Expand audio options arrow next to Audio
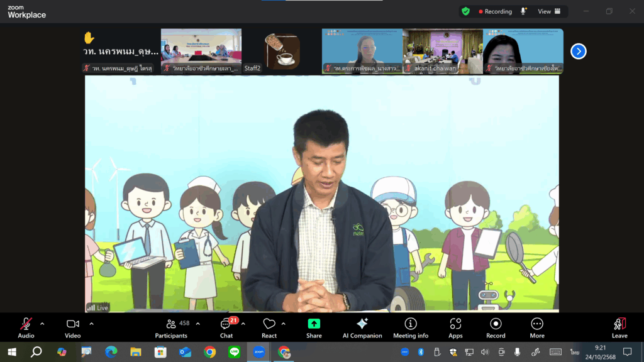This screenshot has width=644, height=362. (x=42, y=324)
